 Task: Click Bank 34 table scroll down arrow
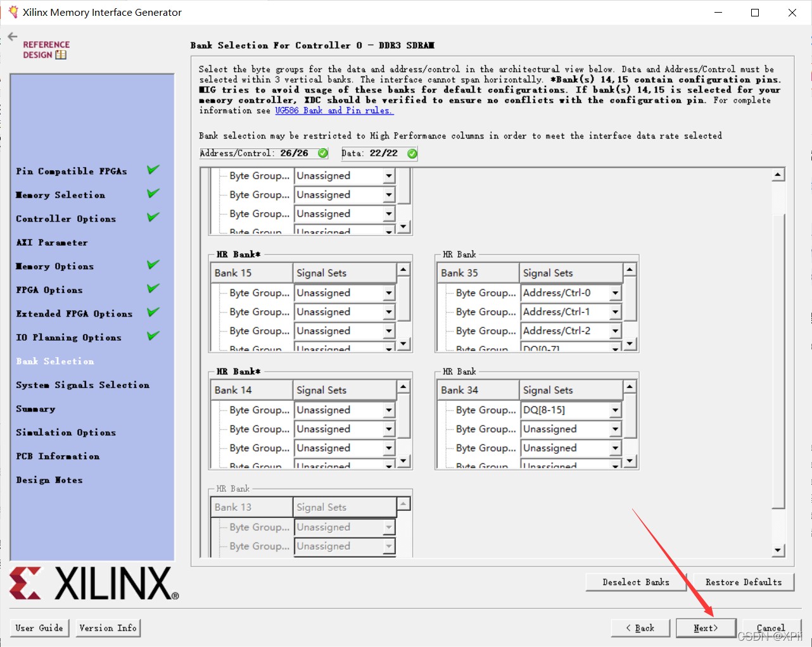click(630, 462)
